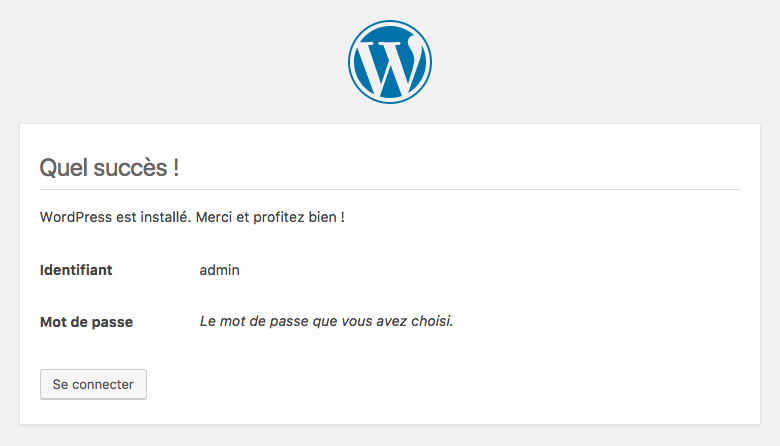Click the word "passe" in the bold label
The image size is (780, 446).
click(113, 322)
